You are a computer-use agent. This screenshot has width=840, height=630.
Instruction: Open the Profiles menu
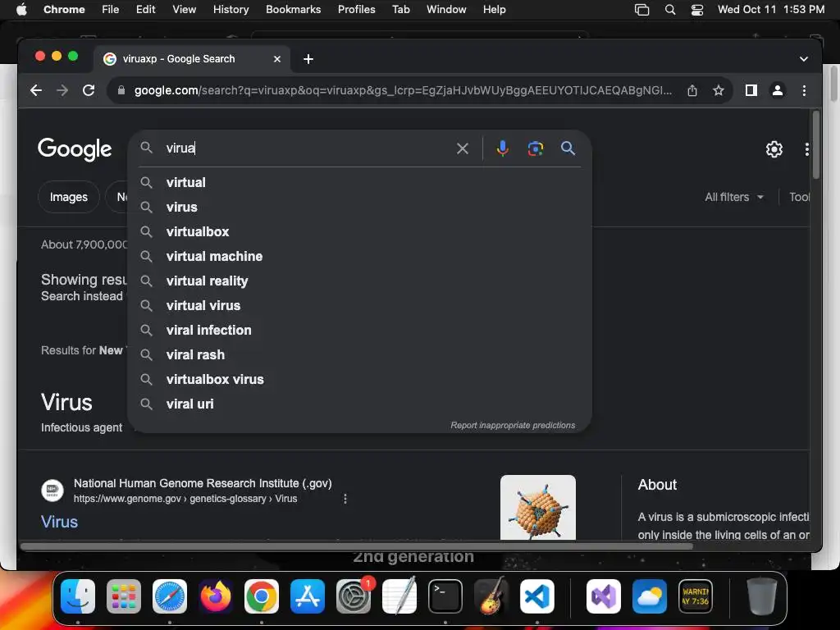tap(356, 10)
